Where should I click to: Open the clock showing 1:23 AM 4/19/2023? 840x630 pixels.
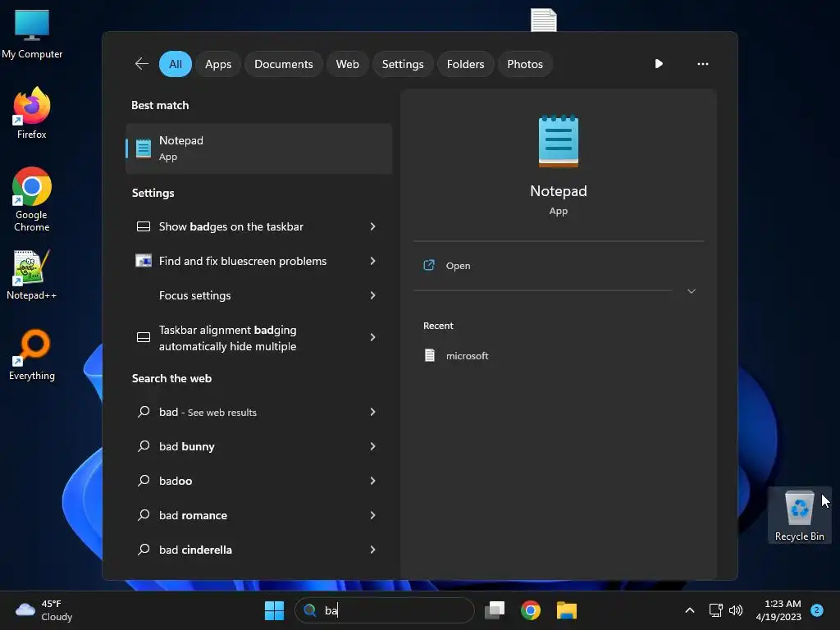point(778,610)
